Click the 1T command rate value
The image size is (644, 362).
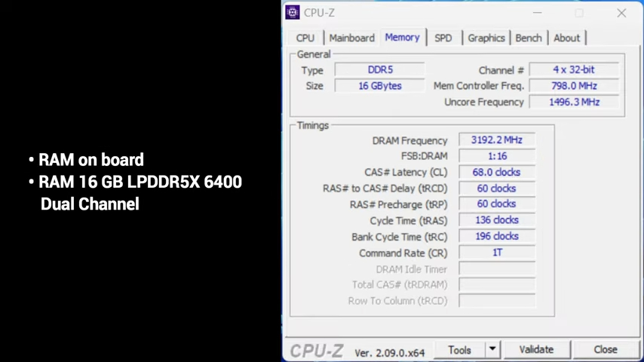pos(497,253)
